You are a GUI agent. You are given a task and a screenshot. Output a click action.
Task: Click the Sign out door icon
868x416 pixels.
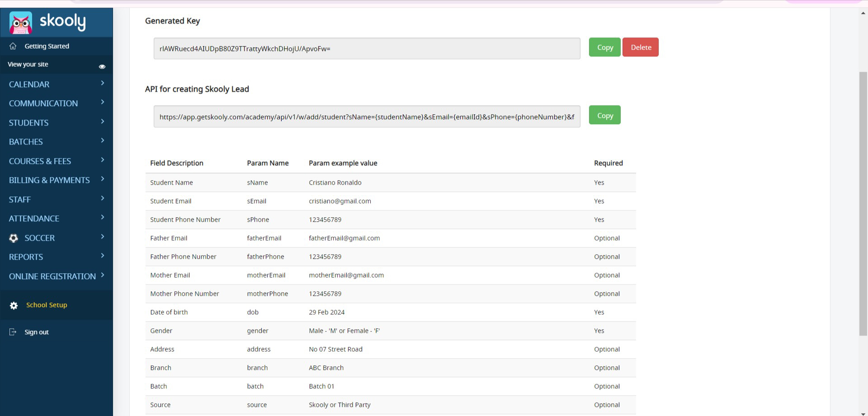tap(13, 332)
